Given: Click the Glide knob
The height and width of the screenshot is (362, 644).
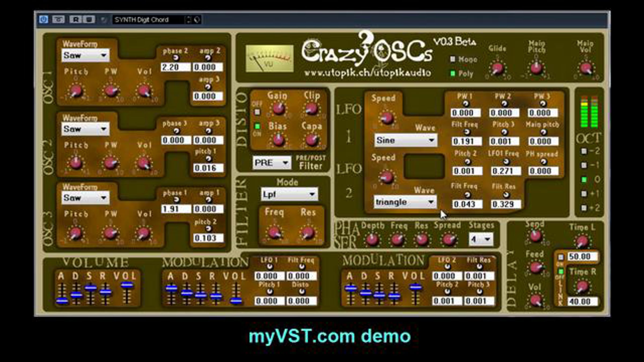Looking at the screenshot, I should (497, 68).
